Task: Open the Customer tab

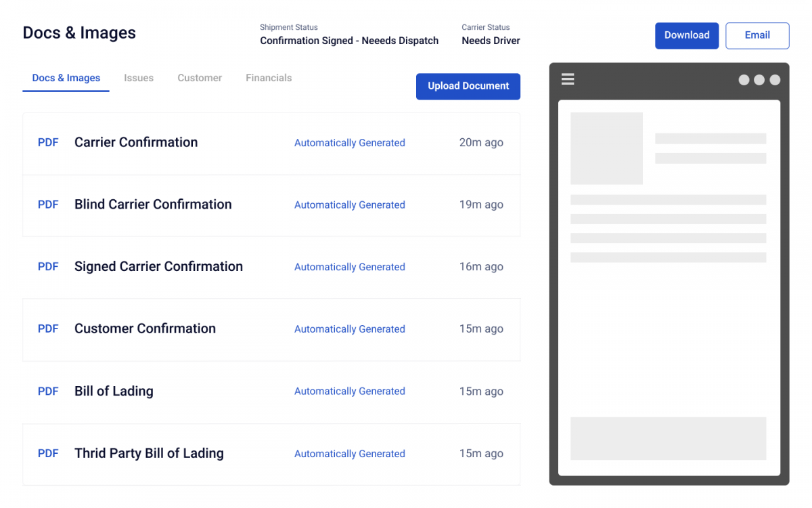Action: 200,78
